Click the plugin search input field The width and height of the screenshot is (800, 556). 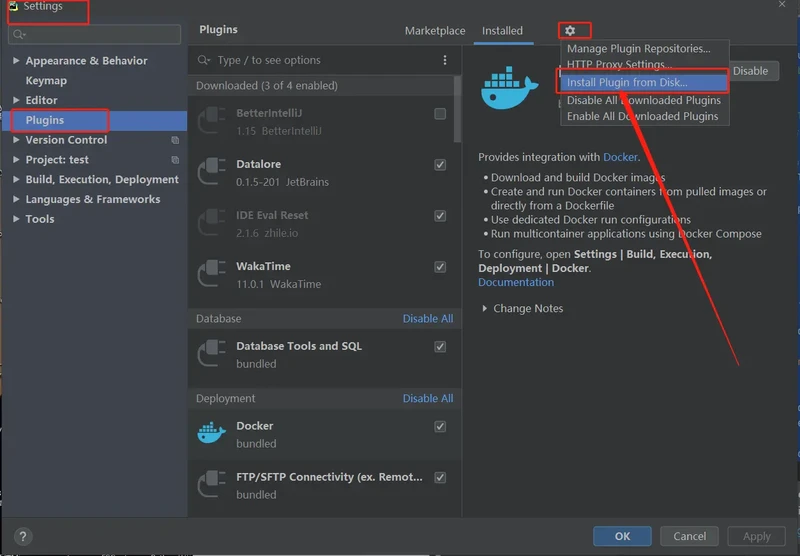320,61
